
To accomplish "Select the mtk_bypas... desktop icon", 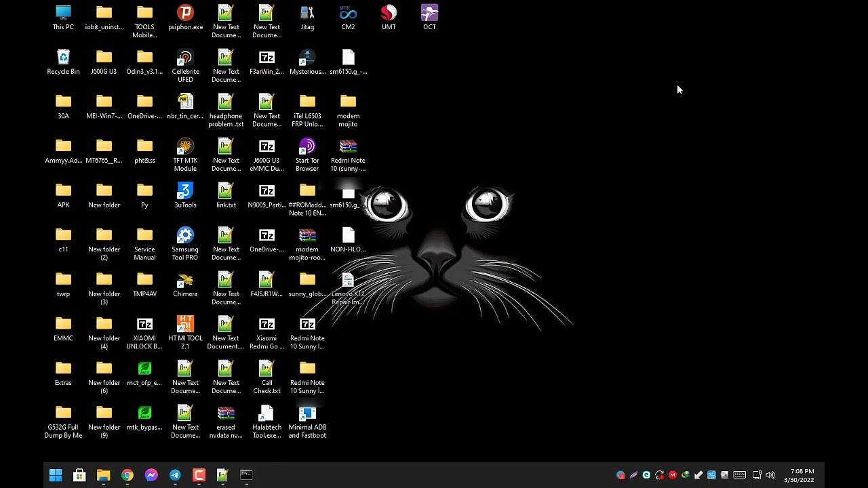I will tap(144, 418).
